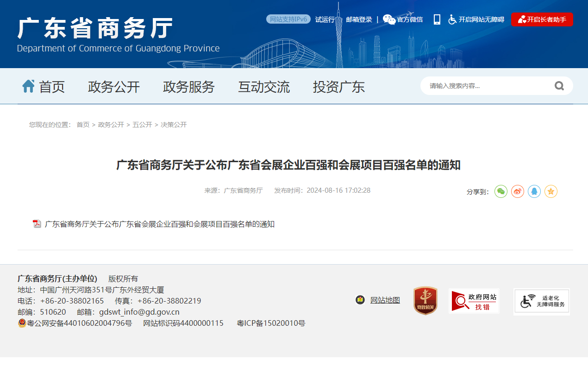Screen dimensions: 588x367
Task: Turn on 开启长者助手 elder assistant
Action: tap(542, 19)
